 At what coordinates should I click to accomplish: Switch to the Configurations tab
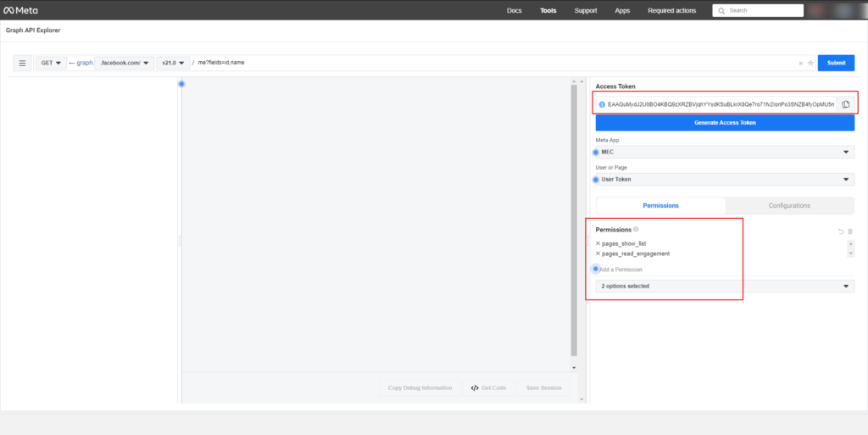point(789,205)
